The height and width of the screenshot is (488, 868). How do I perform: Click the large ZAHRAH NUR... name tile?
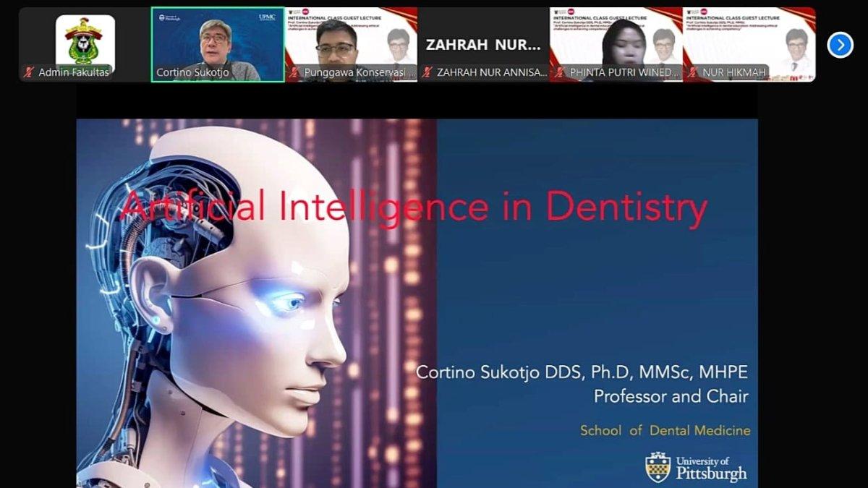(482, 44)
